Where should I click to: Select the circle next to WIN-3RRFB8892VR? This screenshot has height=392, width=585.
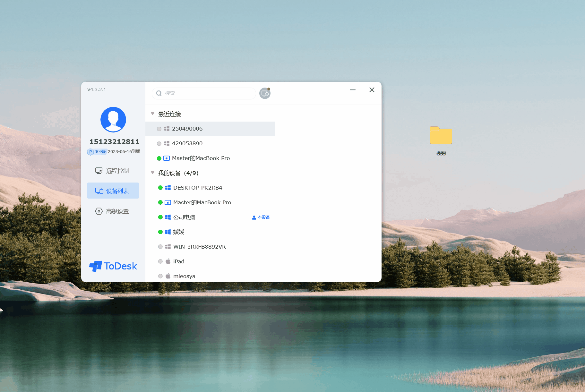click(160, 247)
